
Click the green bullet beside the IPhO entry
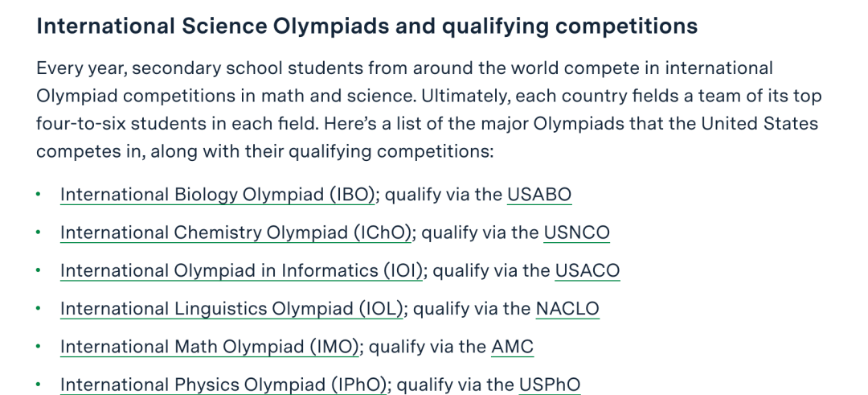[x=39, y=384]
